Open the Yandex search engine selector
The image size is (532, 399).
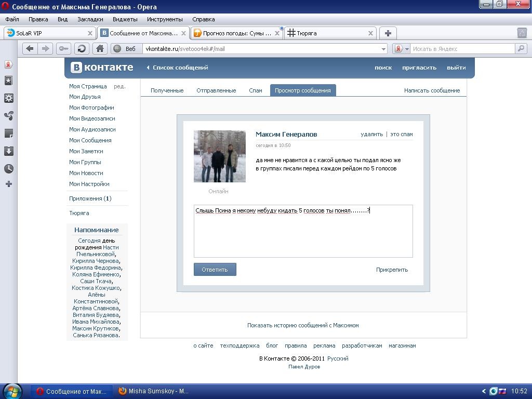tap(402, 48)
